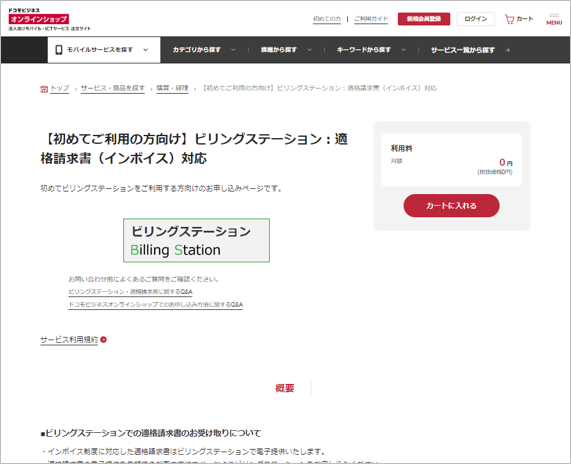The height and width of the screenshot is (464, 571).
Task: Select the 概要 tab
Action: 284,388
